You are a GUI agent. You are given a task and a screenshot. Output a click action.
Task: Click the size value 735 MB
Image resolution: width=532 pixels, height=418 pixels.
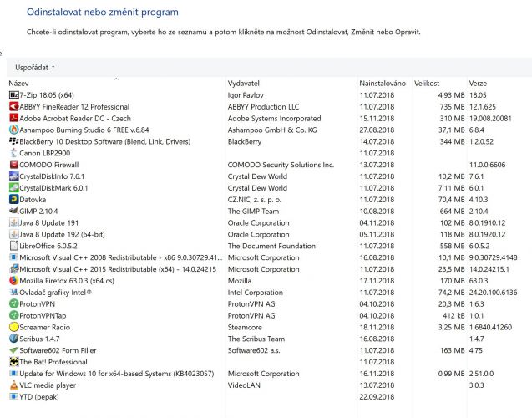tap(452, 107)
